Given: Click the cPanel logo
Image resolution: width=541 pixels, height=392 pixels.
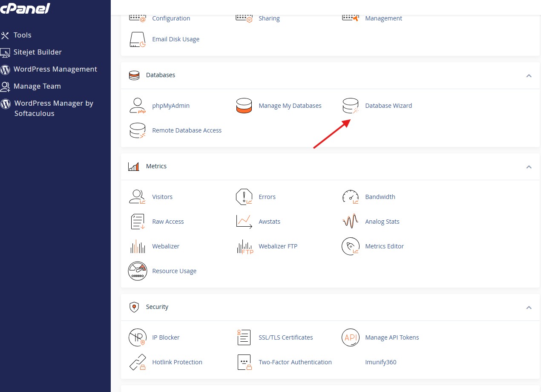Looking at the screenshot, I should 25,9.
